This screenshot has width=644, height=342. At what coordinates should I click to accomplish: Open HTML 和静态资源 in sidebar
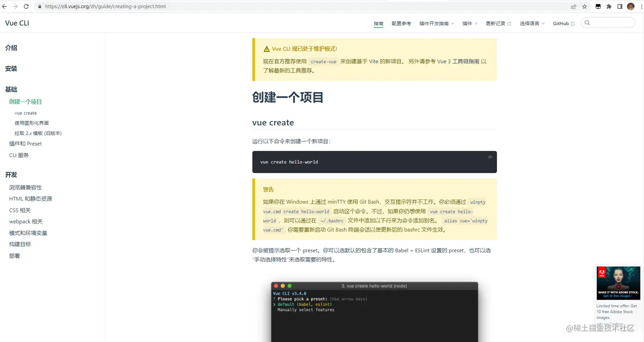point(31,199)
